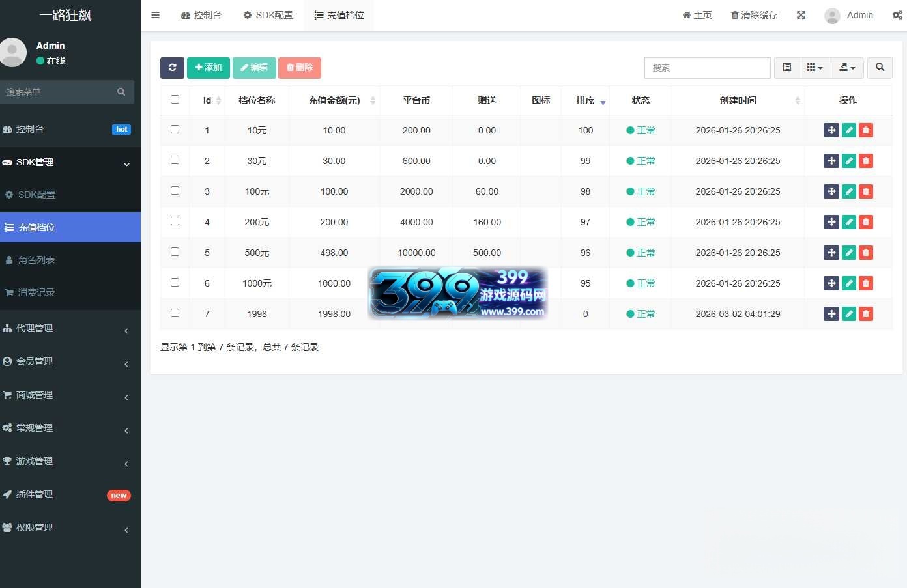
Task: Click the trash icon for the 10元 row
Action: coord(866,130)
